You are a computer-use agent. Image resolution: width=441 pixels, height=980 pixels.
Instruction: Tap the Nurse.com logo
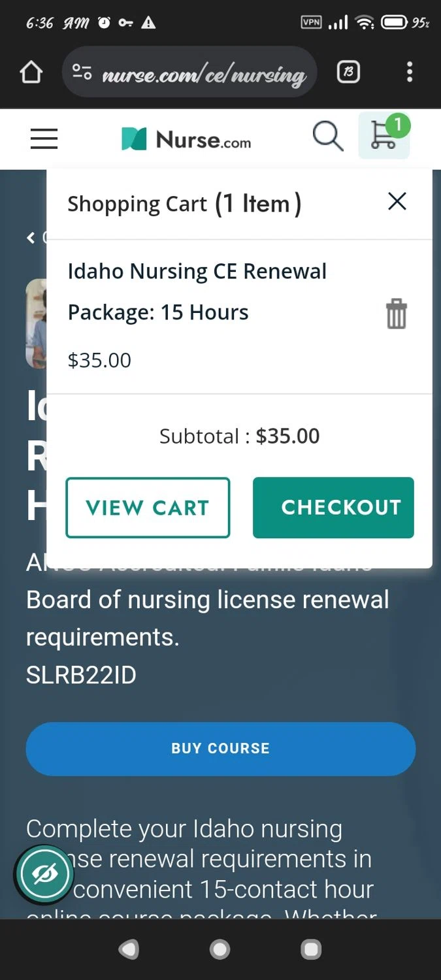click(186, 139)
